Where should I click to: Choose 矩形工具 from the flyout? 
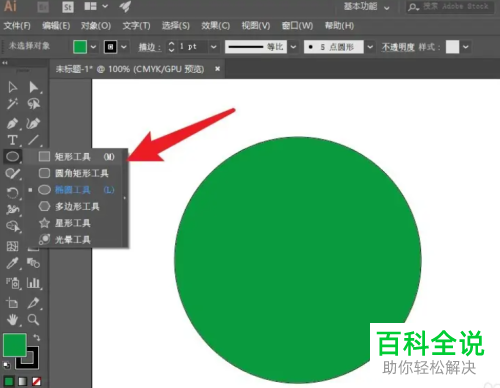[x=76, y=157]
